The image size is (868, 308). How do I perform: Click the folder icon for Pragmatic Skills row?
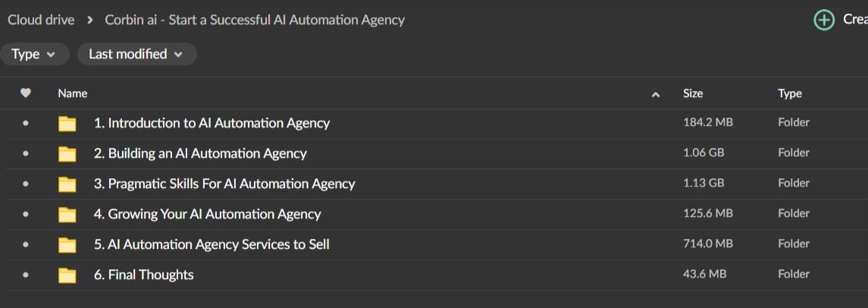pyautogui.click(x=67, y=184)
